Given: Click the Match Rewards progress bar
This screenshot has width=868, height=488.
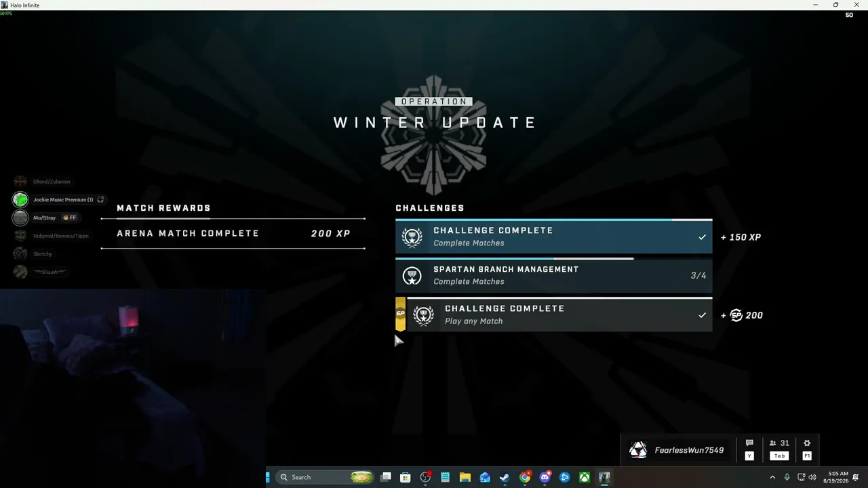Looking at the screenshot, I should (233, 218).
